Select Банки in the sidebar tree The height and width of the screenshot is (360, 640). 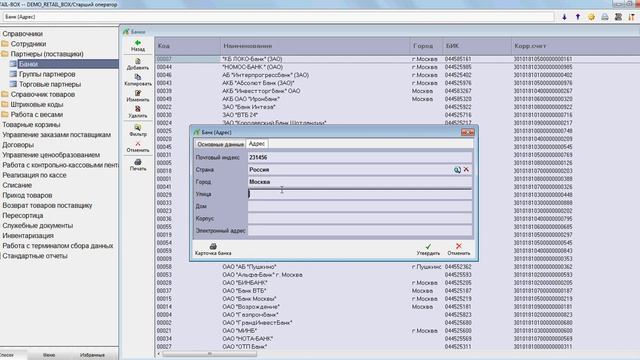pos(28,64)
